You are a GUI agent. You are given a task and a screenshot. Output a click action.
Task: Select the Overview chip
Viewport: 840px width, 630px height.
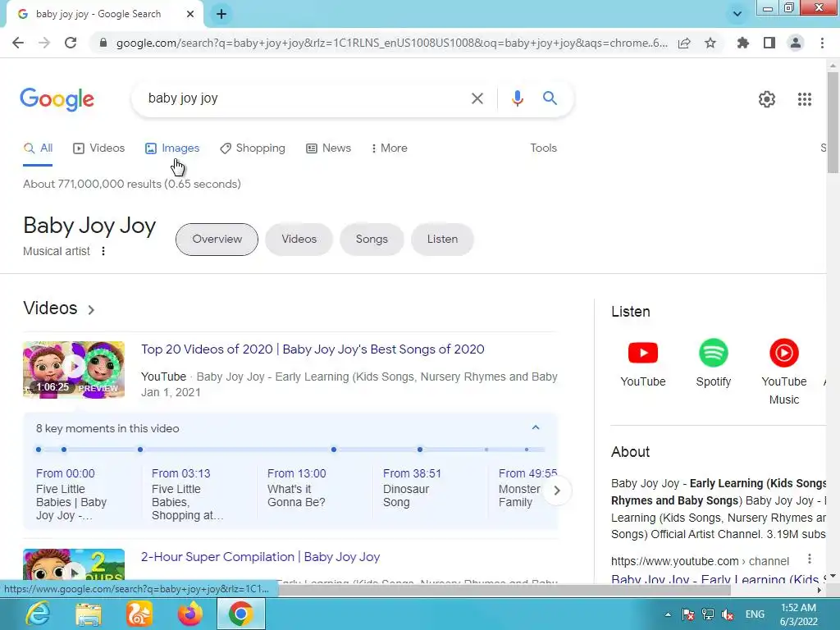[217, 240]
